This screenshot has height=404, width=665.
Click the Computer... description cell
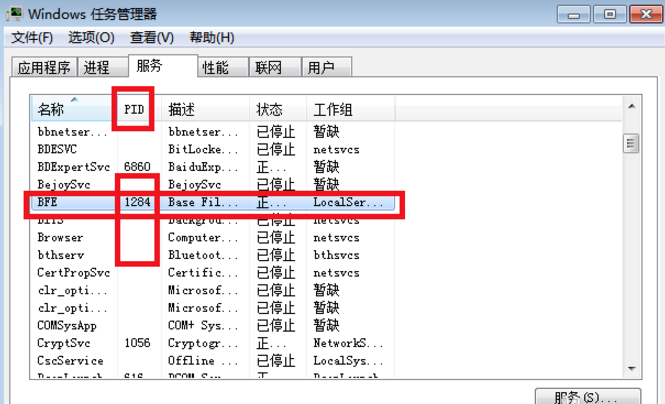(203, 237)
